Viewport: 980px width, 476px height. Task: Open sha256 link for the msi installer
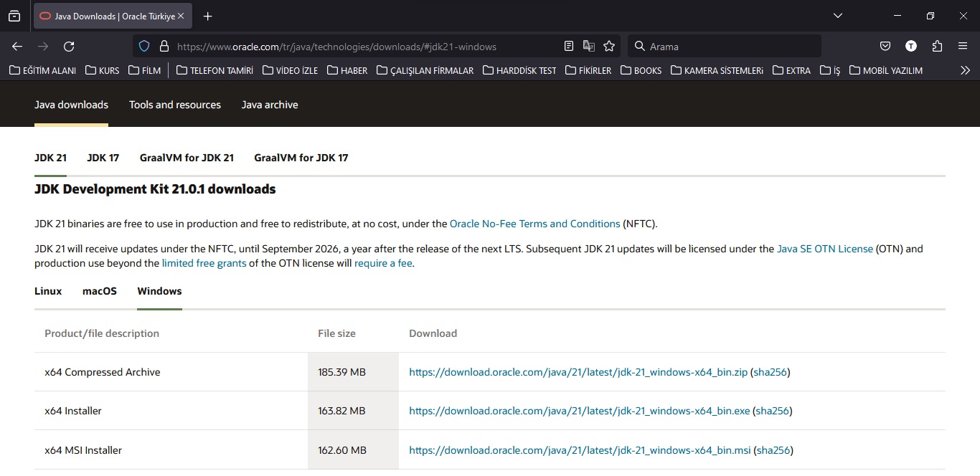[x=773, y=450]
